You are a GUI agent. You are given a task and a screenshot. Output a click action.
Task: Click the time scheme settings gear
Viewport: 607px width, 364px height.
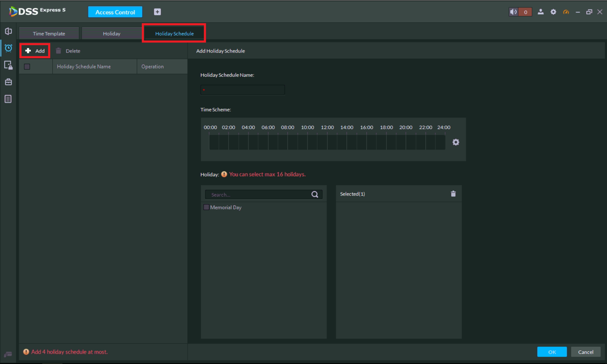456,143
